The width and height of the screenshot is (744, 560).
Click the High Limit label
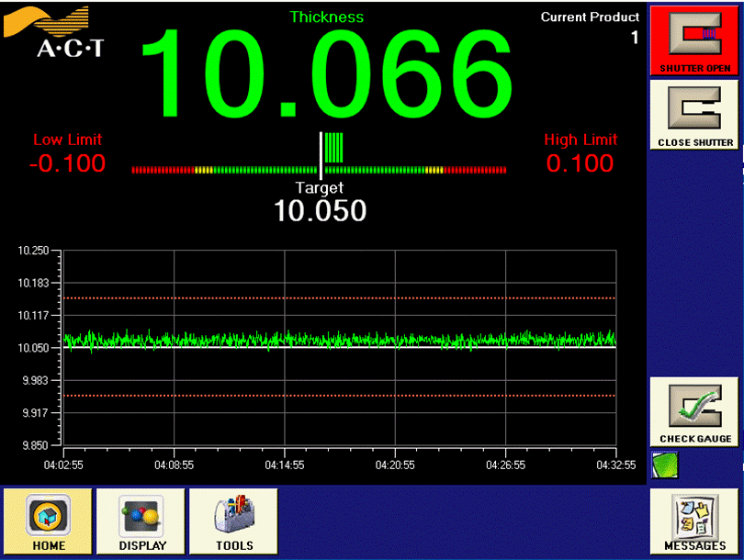click(x=581, y=140)
